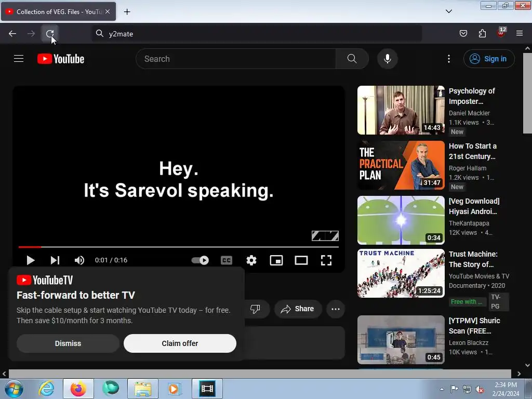This screenshot has height=399, width=532.
Task: Click the YouTube search magnifier button
Action: coord(352,59)
